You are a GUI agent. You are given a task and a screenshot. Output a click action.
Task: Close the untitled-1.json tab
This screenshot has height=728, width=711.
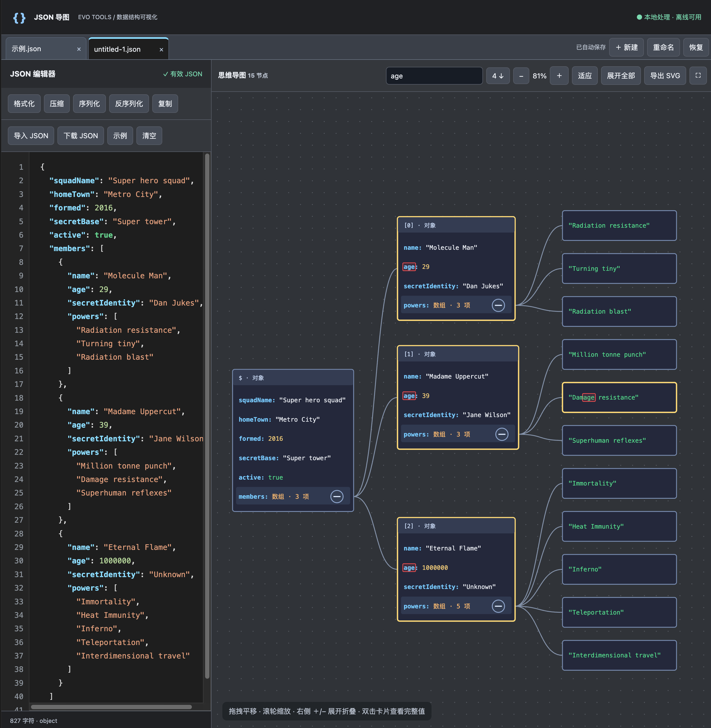pos(161,50)
